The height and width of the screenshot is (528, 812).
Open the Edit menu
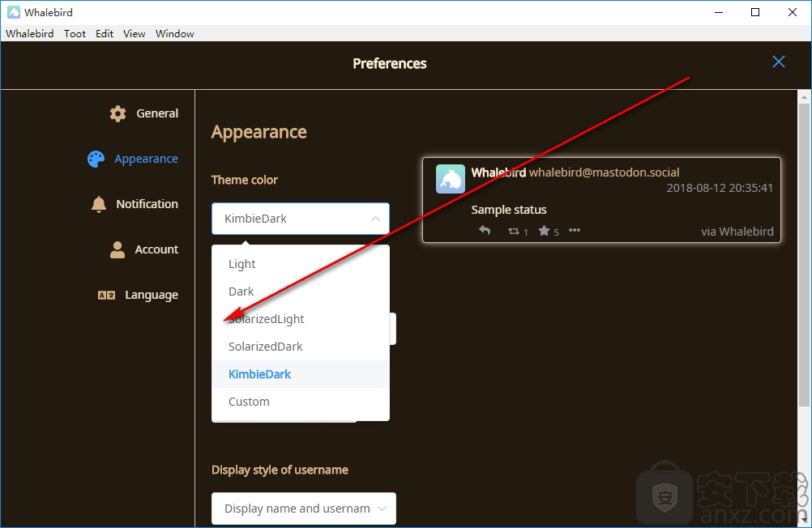coord(104,34)
